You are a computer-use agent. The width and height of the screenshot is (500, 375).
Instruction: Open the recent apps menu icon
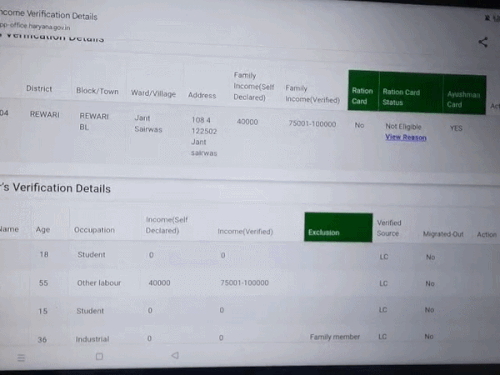21,358
